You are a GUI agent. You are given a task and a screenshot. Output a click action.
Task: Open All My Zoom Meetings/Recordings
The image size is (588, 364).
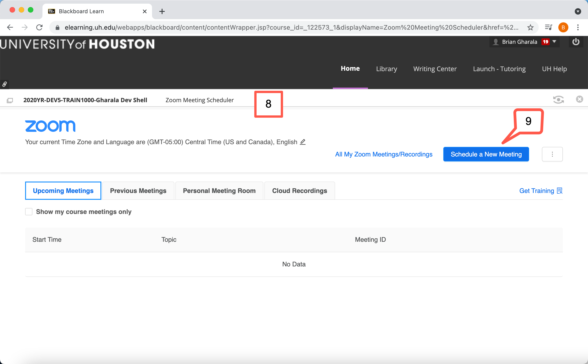(x=384, y=154)
